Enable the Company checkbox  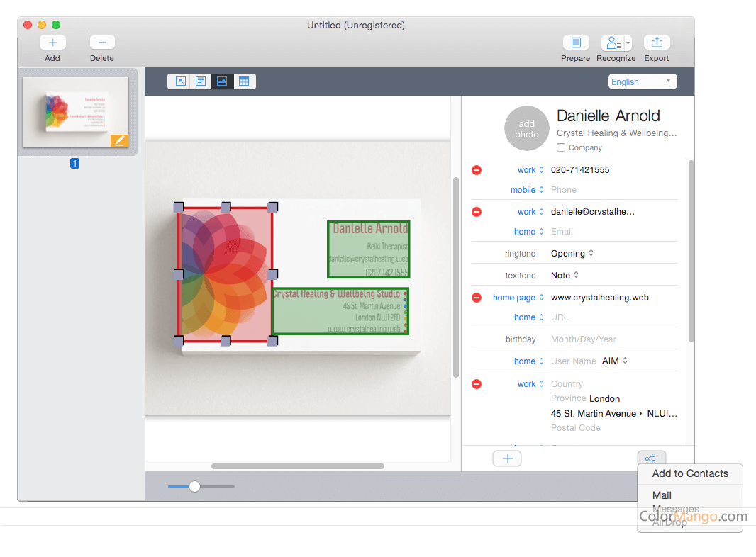561,147
